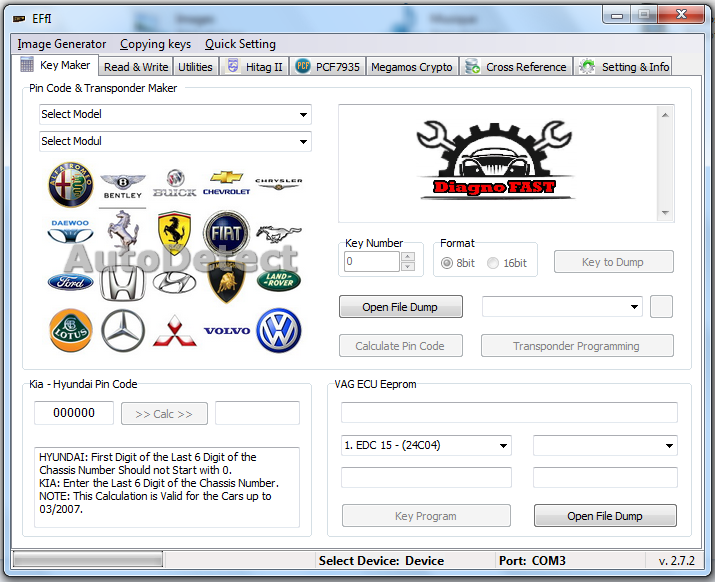This screenshot has height=582, width=715.
Task: Select the 16bit format option
Action: [507, 263]
